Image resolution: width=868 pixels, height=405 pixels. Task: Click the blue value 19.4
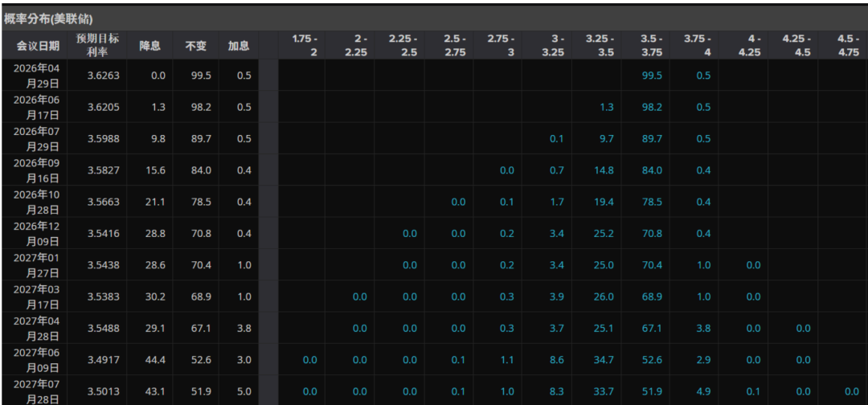(604, 202)
